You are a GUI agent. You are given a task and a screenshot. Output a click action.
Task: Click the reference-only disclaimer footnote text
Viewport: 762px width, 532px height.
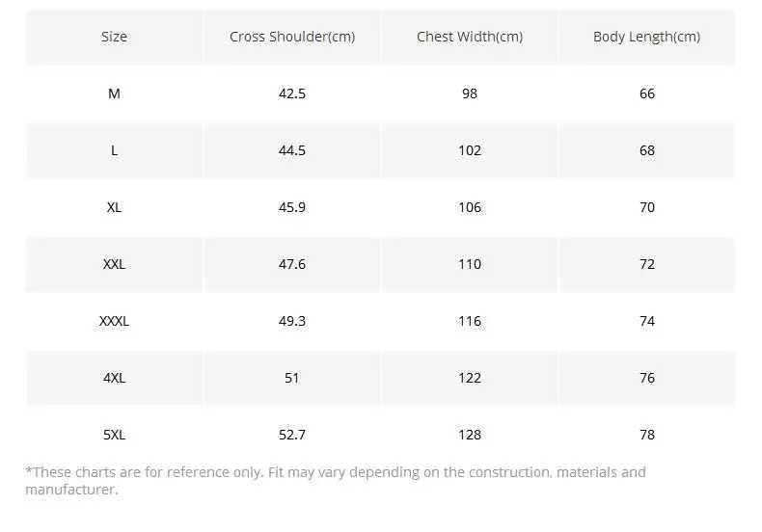click(336, 481)
